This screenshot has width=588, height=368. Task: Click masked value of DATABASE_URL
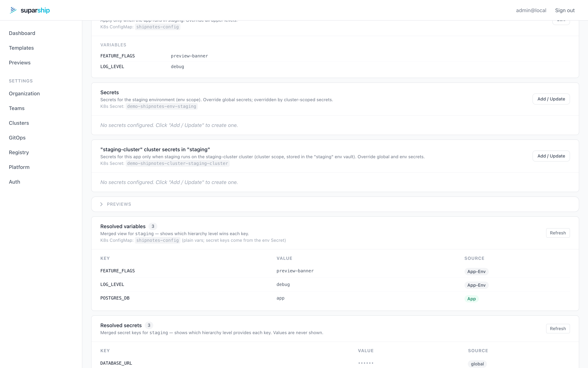click(366, 363)
